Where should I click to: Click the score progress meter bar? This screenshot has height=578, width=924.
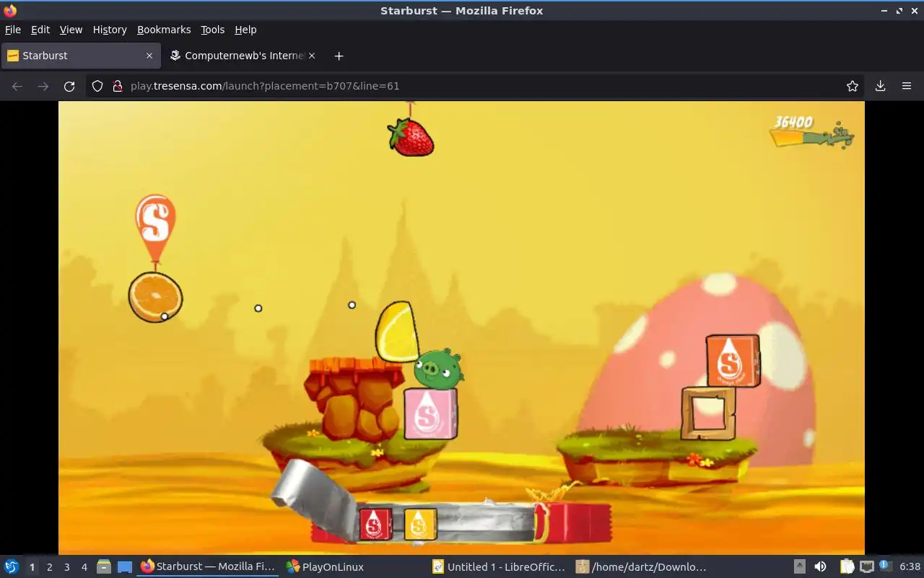[x=812, y=137]
